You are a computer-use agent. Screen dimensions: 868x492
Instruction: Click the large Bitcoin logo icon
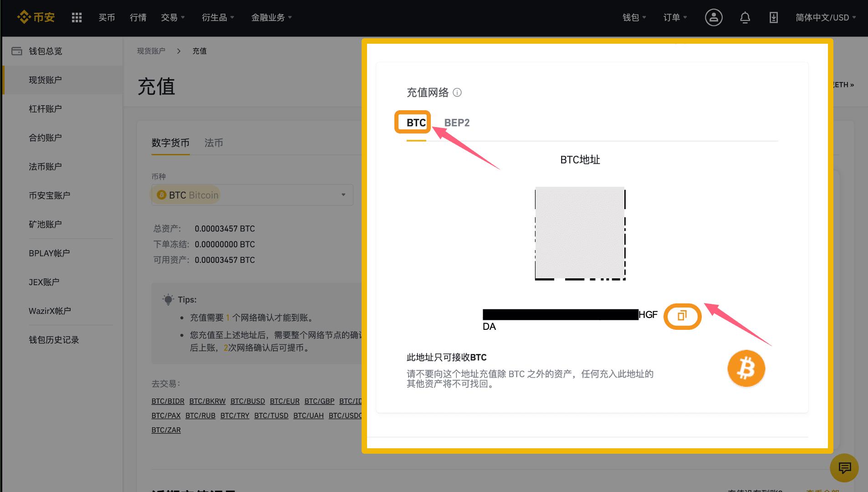(x=746, y=369)
